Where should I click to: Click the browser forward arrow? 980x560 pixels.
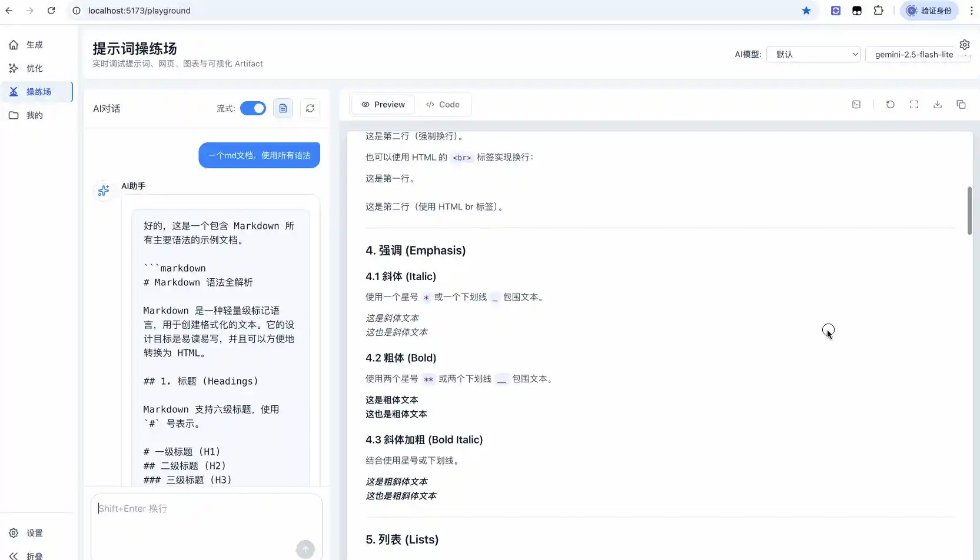pyautogui.click(x=30, y=11)
